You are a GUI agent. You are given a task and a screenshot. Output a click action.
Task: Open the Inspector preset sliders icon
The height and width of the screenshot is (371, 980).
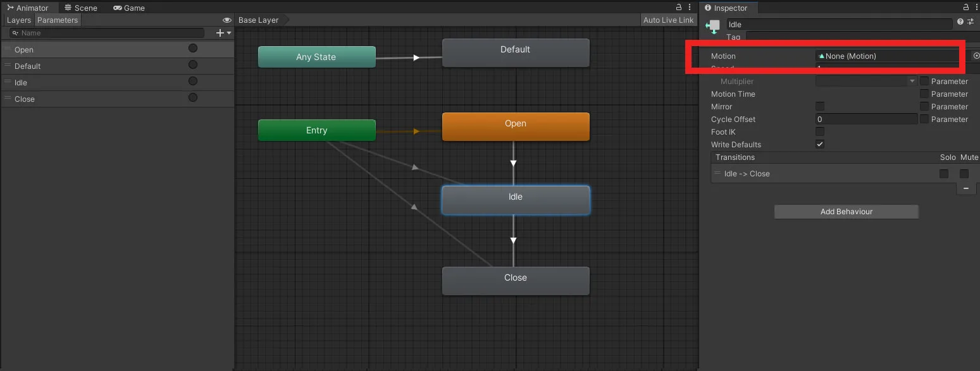(971, 22)
